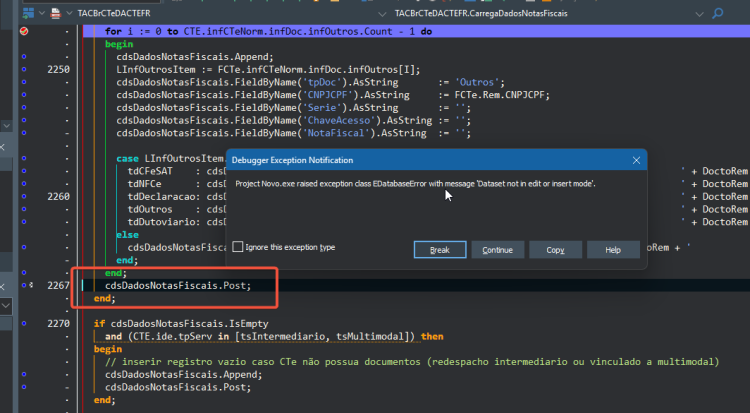Click the gutter dot on the 'tpDoc' line
The height and width of the screenshot is (413, 750).
click(24, 82)
